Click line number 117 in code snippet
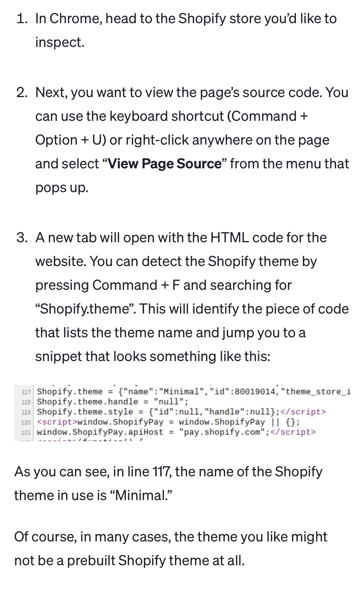Viewport: 364px width, 596px height. point(26,392)
